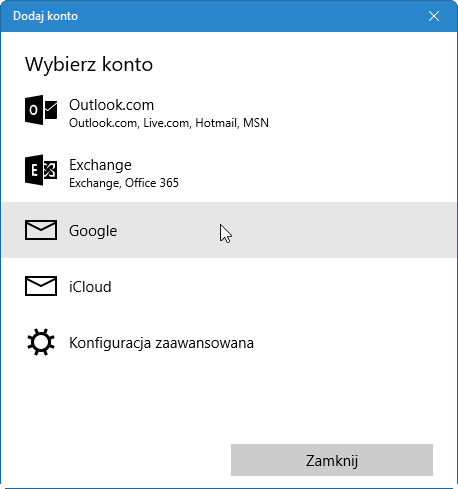Pick the Google account label
The image size is (458, 489).
click(93, 231)
